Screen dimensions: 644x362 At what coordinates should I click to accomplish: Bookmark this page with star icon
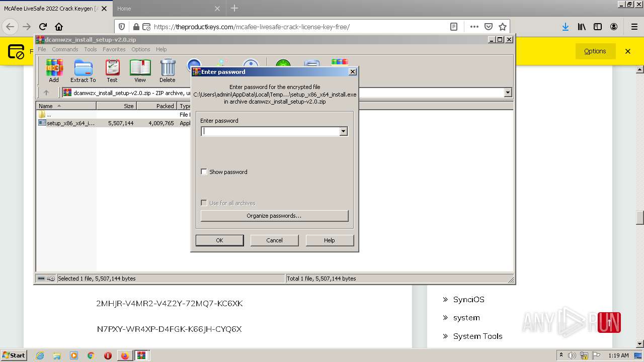[x=502, y=27]
